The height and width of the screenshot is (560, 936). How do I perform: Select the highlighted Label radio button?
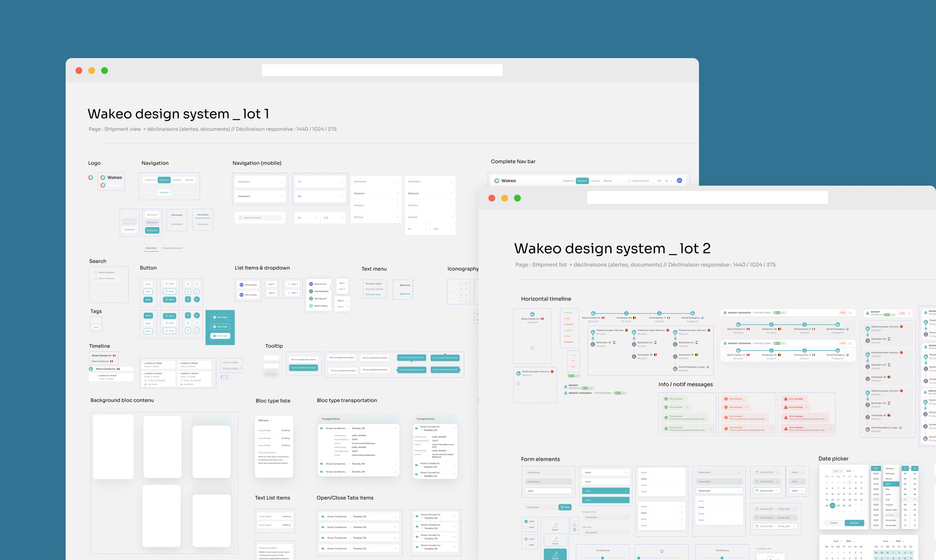(526, 539)
